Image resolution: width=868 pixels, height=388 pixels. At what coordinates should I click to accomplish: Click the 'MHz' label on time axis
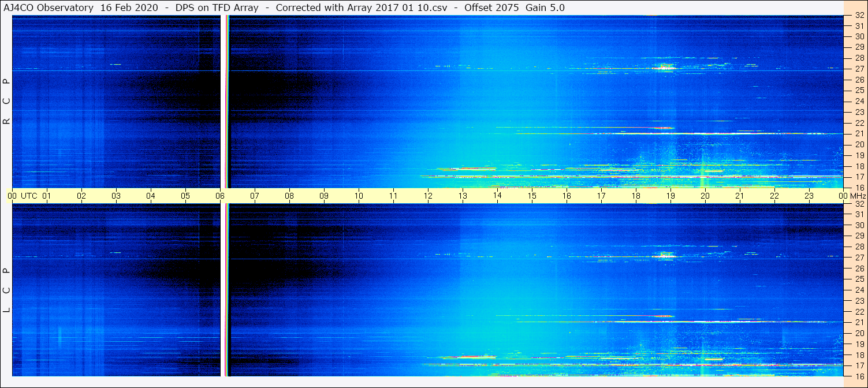(x=858, y=196)
